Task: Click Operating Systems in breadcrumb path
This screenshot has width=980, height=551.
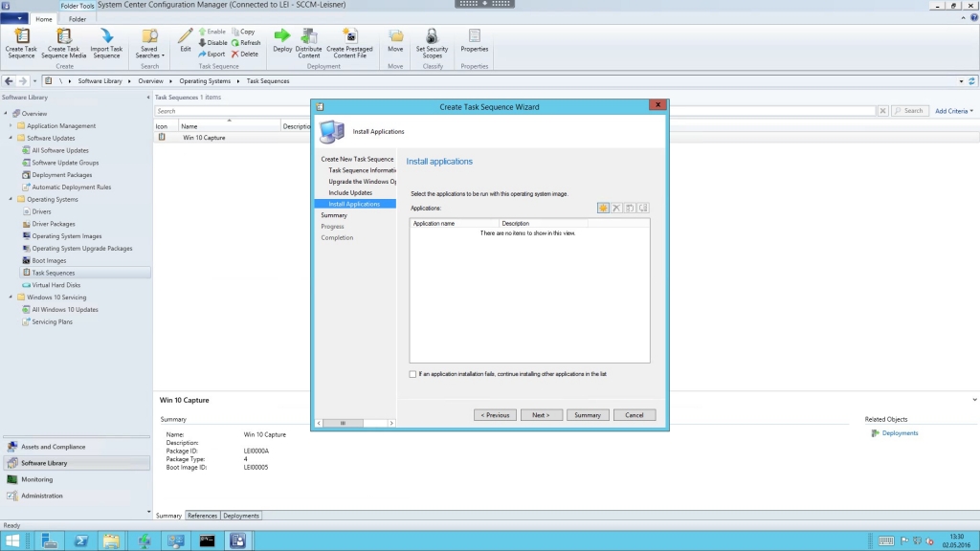Action: (205, 81)
